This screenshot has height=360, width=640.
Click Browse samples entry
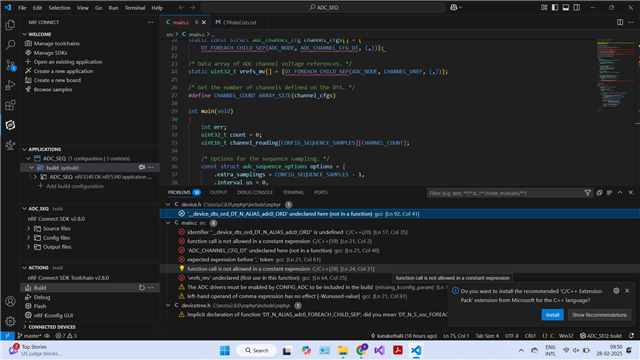coord(53,89)
